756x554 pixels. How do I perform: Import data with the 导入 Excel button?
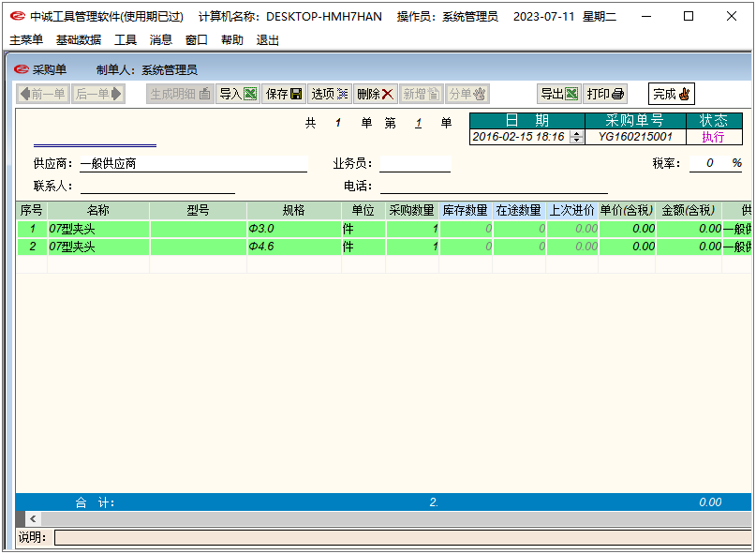pyautogui.click(x=238, y=94)
